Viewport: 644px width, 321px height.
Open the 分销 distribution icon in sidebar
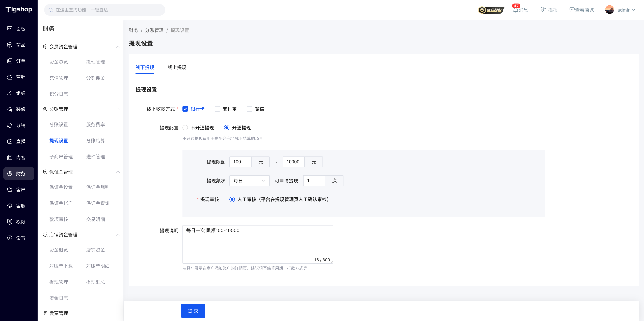click(x=10, y=125)
